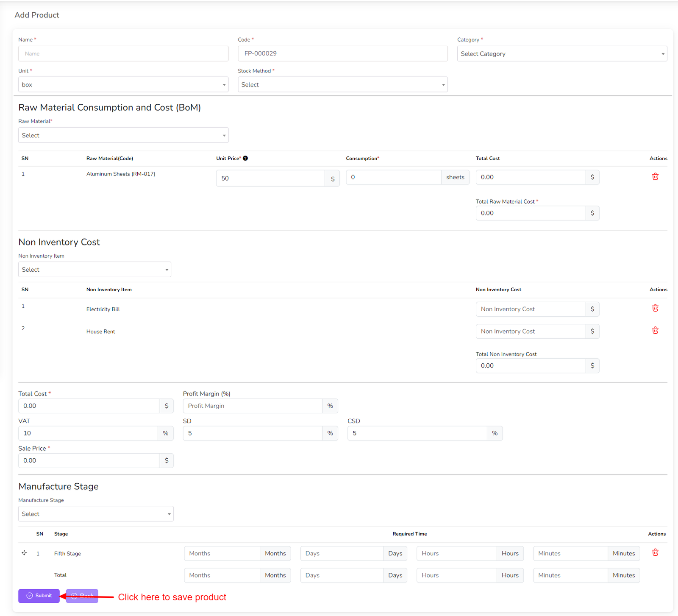Open the Category dropdown
Image resolution: width=678 pixels, height=616 pixels.
click(x=561, y=54)
